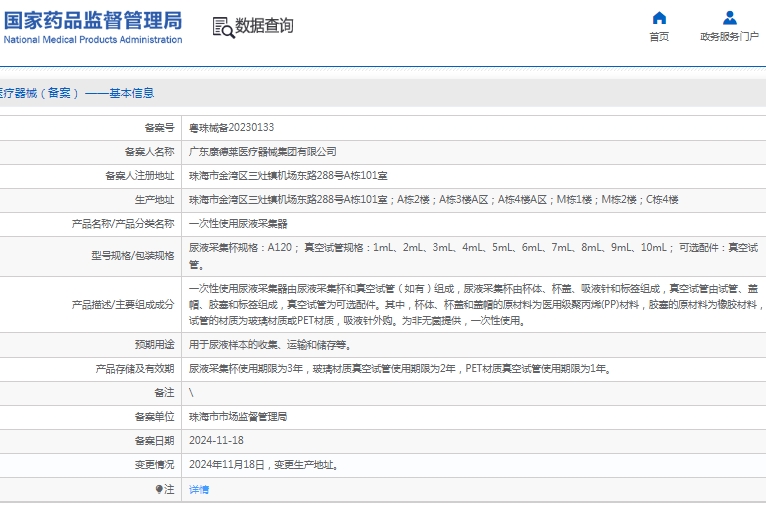This screenshot has width=766, height=505.
Task: Click the filing date 2024-11-18
Action: (216, 441)
